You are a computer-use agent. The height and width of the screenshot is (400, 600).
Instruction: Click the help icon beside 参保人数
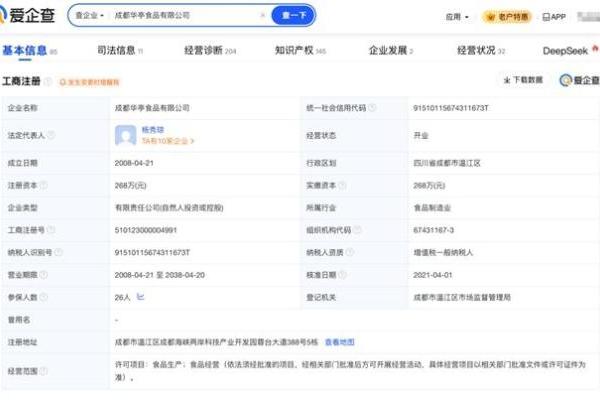tap(44, 297)
